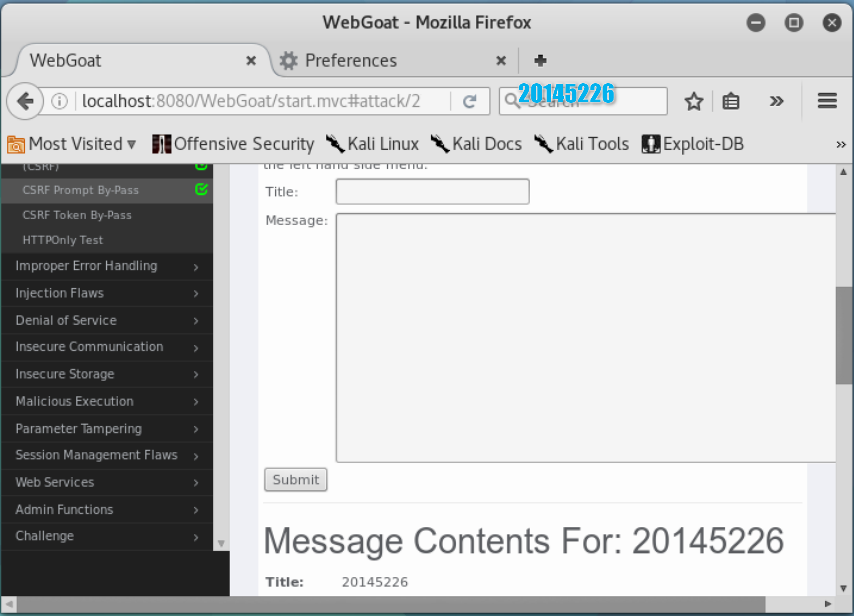
Task: Click the Title input field
Action: coord(433,192)
